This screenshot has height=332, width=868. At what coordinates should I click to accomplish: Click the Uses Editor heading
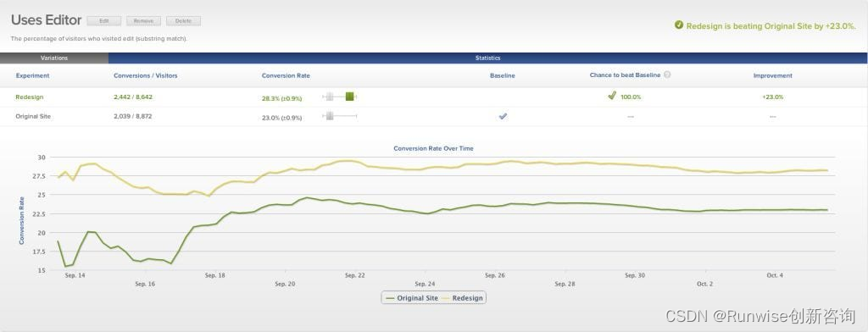click(46, 20)
